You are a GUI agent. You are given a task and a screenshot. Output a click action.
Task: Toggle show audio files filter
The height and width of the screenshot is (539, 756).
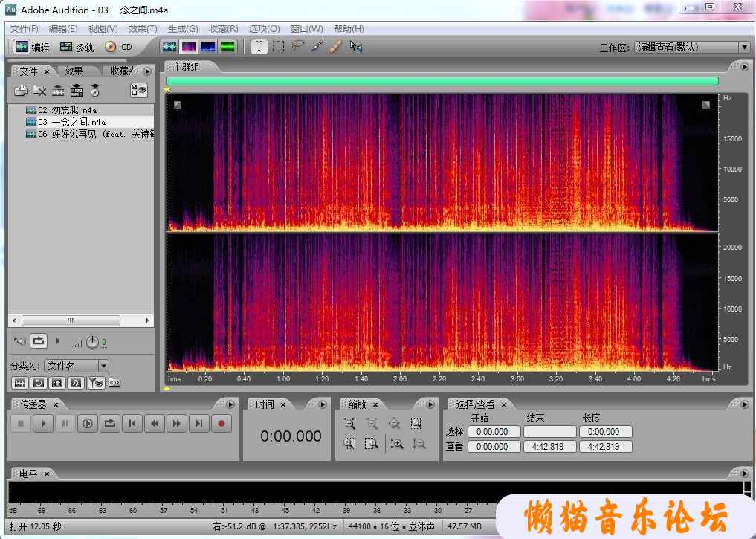click(x=20, y=383)
